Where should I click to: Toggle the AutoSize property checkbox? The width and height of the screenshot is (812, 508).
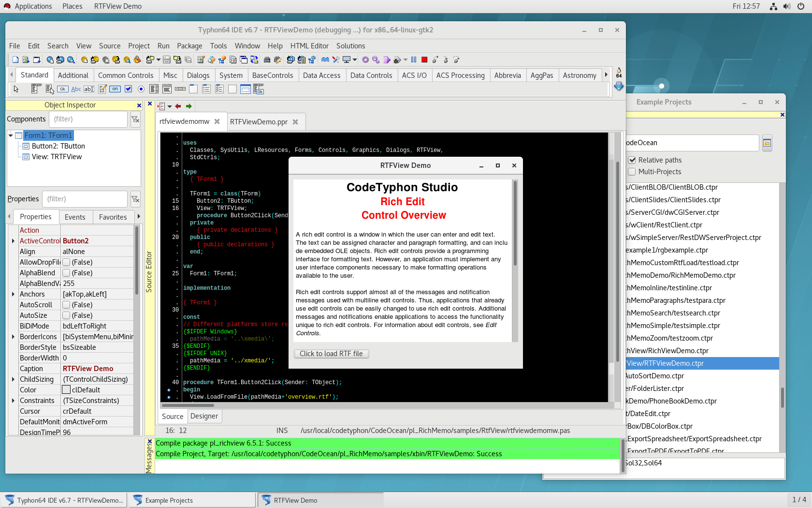(x=66, y=315)
